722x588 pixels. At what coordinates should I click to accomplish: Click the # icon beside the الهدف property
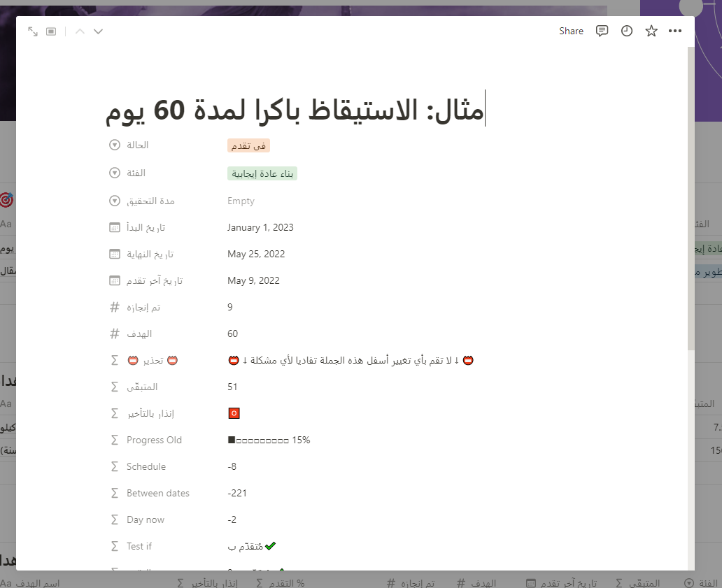tap(114, 334)
